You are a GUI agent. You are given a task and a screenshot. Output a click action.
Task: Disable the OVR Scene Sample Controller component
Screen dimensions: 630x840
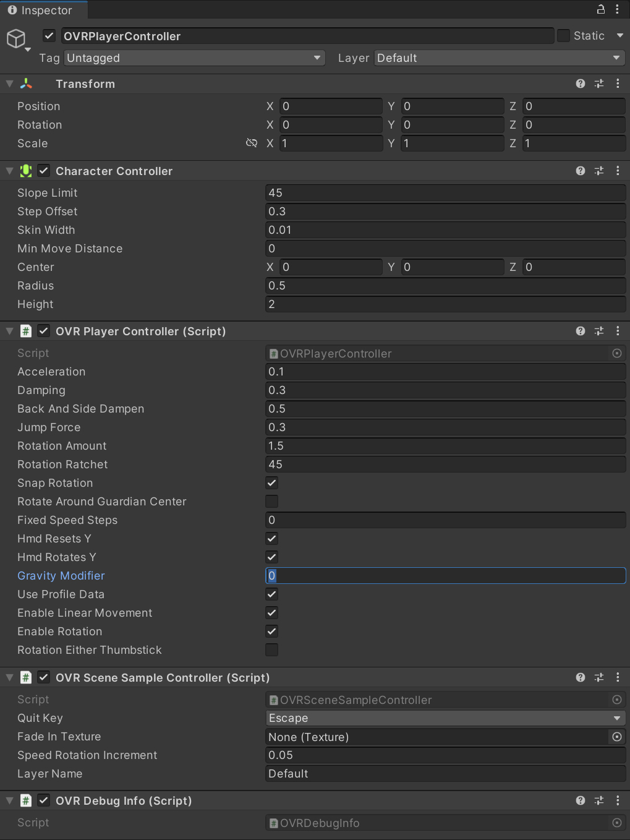[43, 677]
